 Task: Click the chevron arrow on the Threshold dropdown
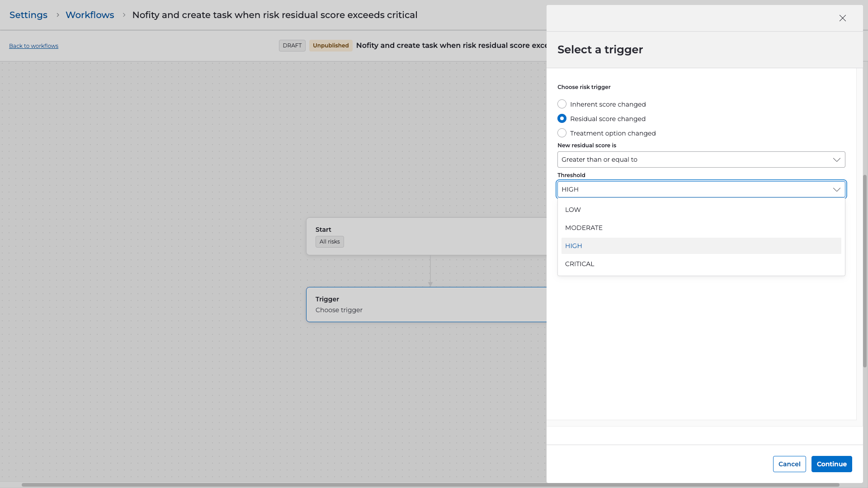[x=836, y=190]
